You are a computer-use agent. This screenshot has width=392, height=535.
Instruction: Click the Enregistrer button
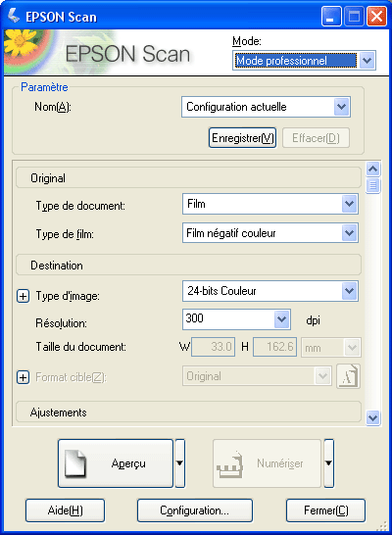pos(243,138)
